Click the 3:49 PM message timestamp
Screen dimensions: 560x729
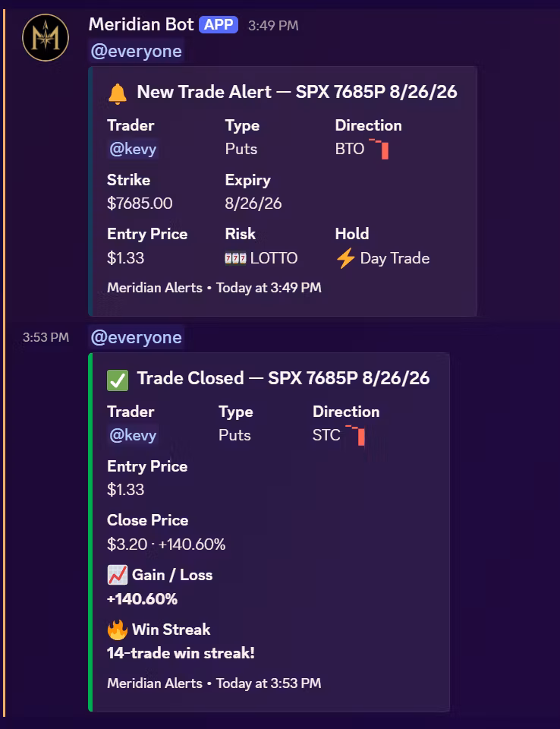(273, 26)
